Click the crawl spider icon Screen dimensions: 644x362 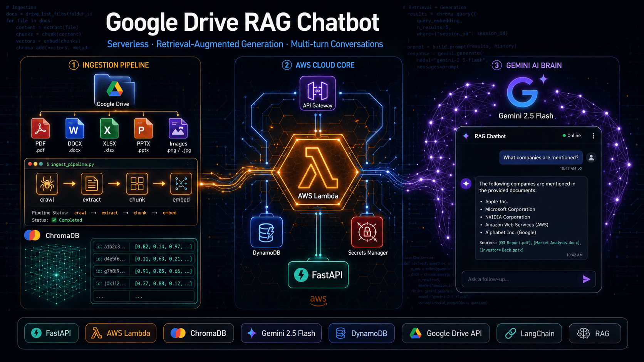[x=47, y=184]
